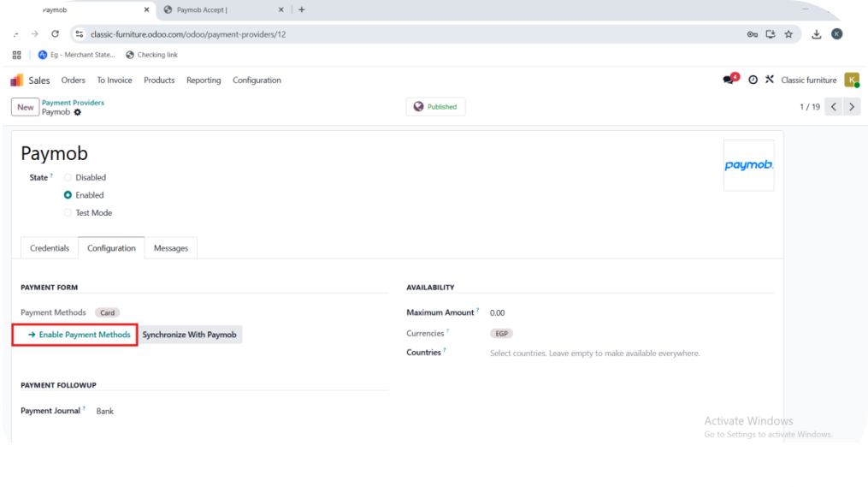Go to the next record arrow
Viewport: 868px width, 487px height.
point(851,107)
